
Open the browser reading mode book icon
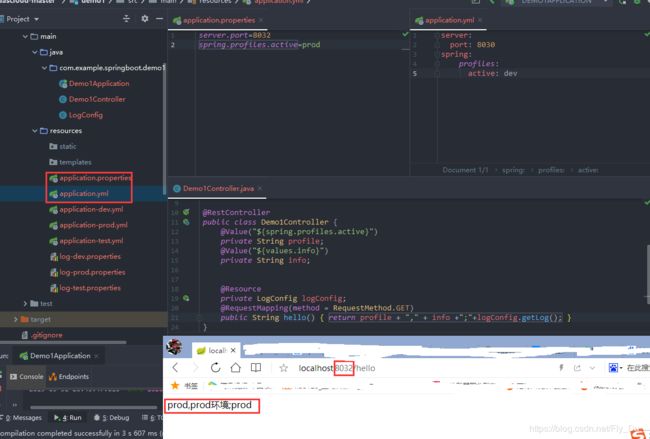(x=256, y=367)
